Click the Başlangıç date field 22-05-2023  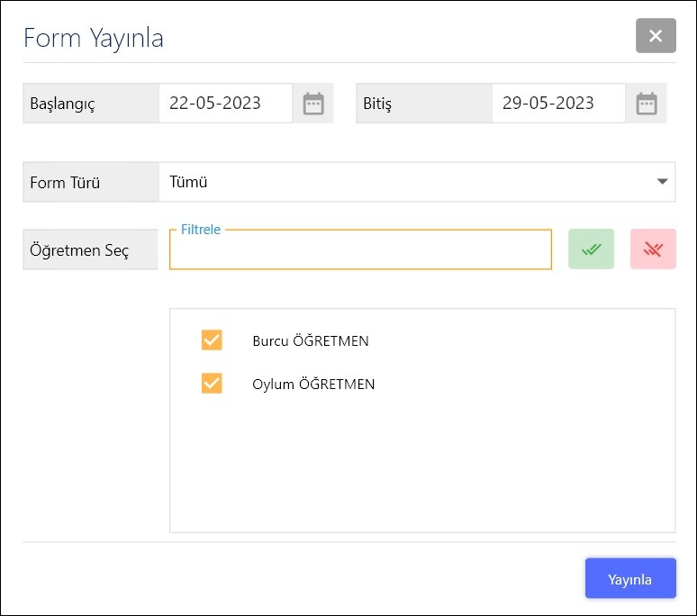pyautogui.click(x=225, y=104)
